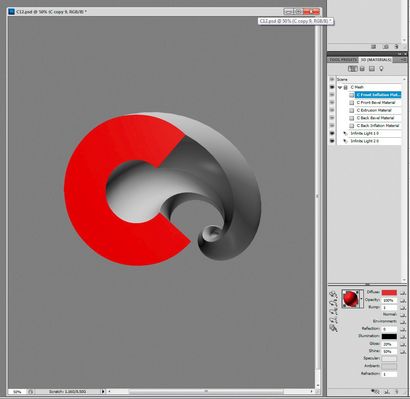Image resolution: width=410 pixels, height=399 pixels.
Task: Click the zoom percentage field in status bar
Action: (17, 392)
